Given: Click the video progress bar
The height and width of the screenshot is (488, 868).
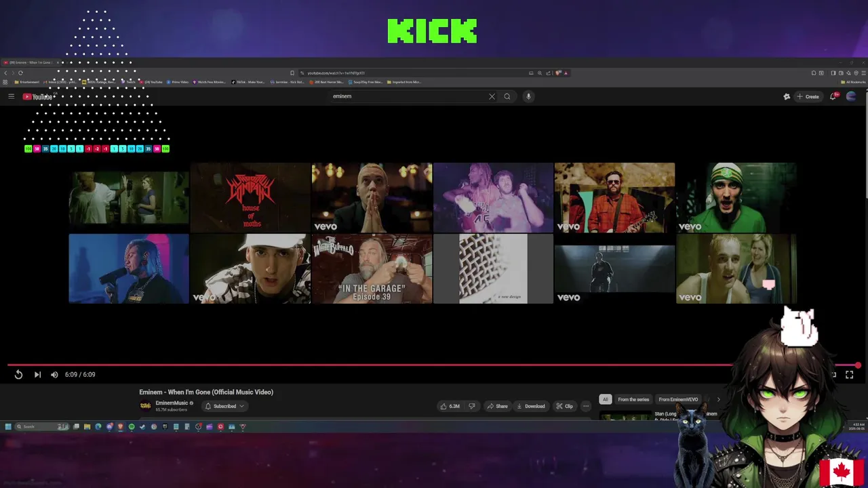Looking at the screenshot, I should (434, 365).
